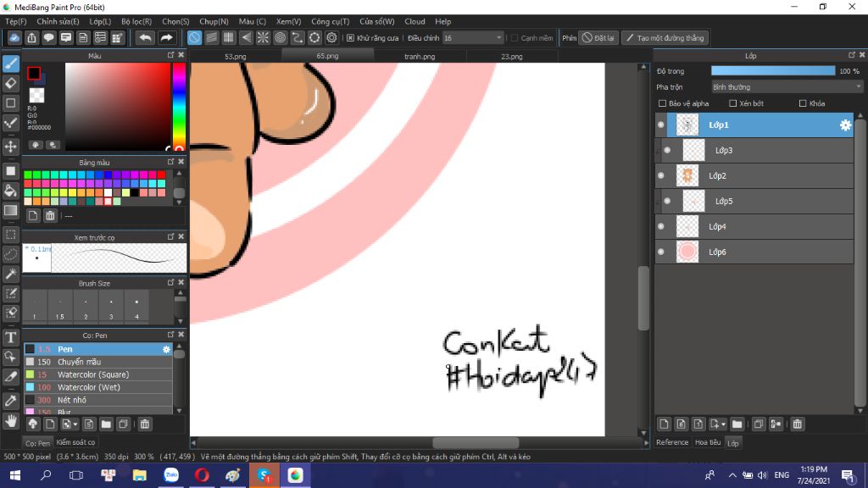Select layer Lớp5 row
Image resolution: width=868 pixels, height=488 pixels.
pos(754,201)
